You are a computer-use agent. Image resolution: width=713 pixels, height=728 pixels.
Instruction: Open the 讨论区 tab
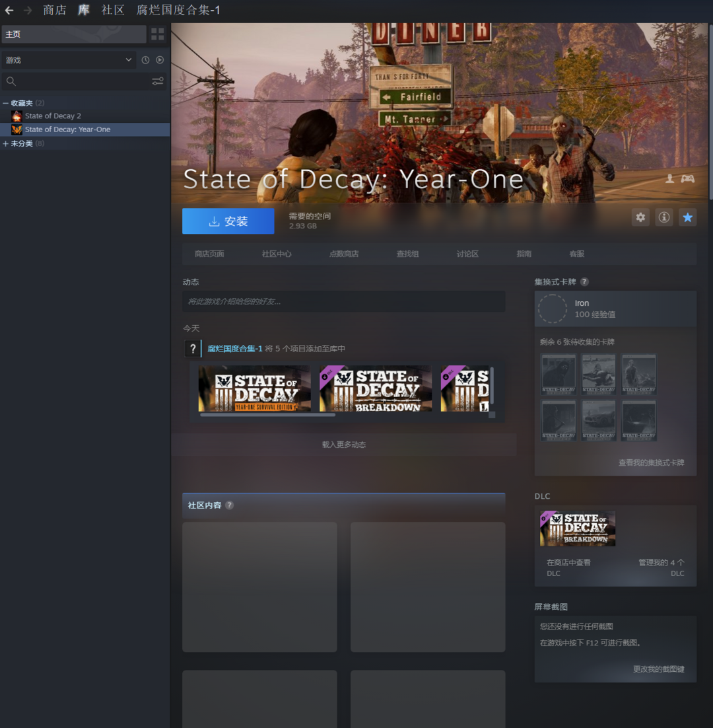(x=467, y=254)
